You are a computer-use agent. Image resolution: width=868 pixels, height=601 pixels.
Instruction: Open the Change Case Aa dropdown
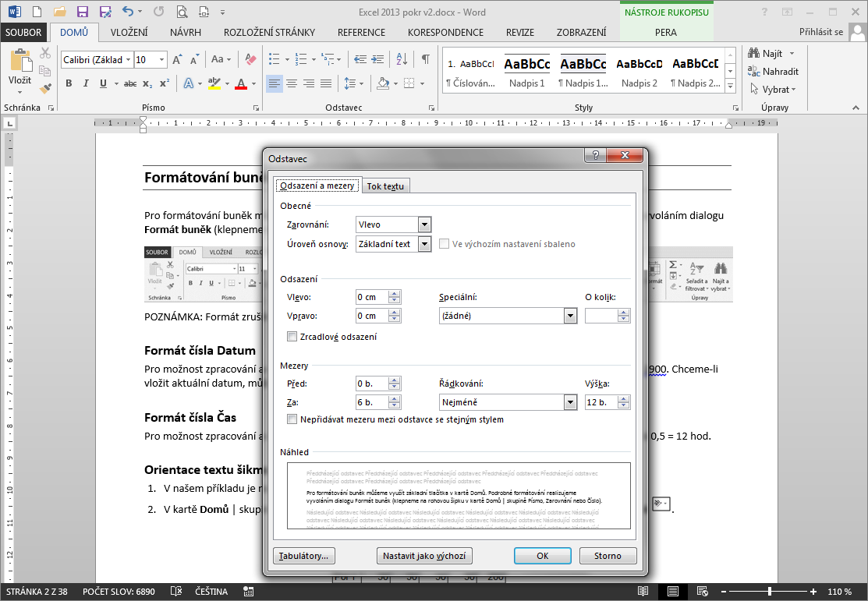pyautogui.click(x=221, y=58)
